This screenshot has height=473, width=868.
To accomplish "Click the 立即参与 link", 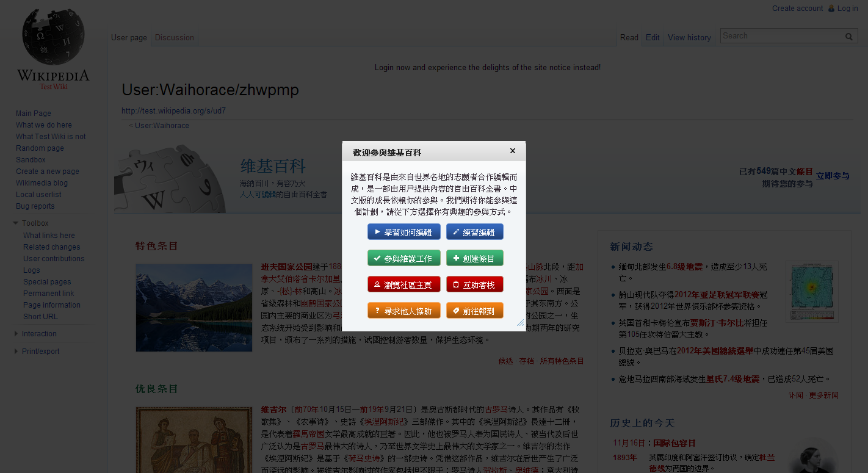I will coord(833,176).
